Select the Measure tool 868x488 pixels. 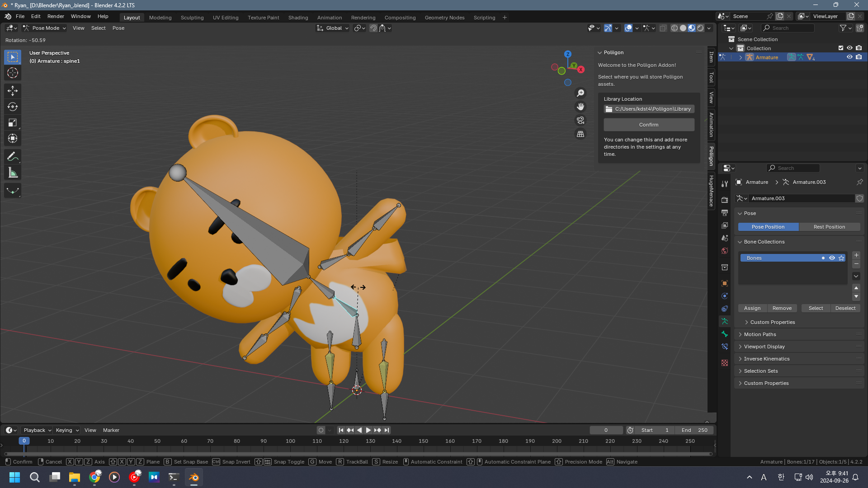(13, 173)
